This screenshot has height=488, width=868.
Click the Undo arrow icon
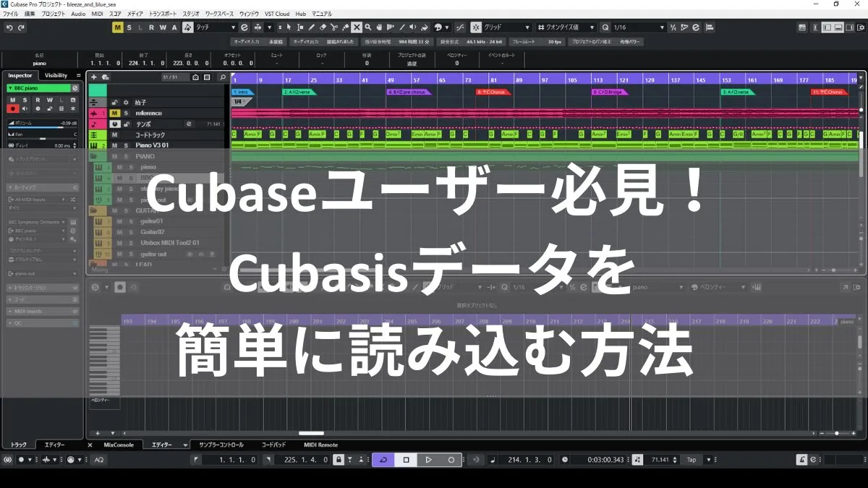coord(9,27)
